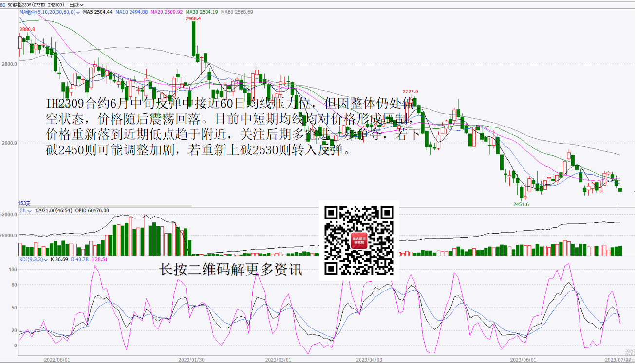This screenshot has width=636, height=364.
Task: Select the gray MA60 2568.69 legend label
Action: 237,12
